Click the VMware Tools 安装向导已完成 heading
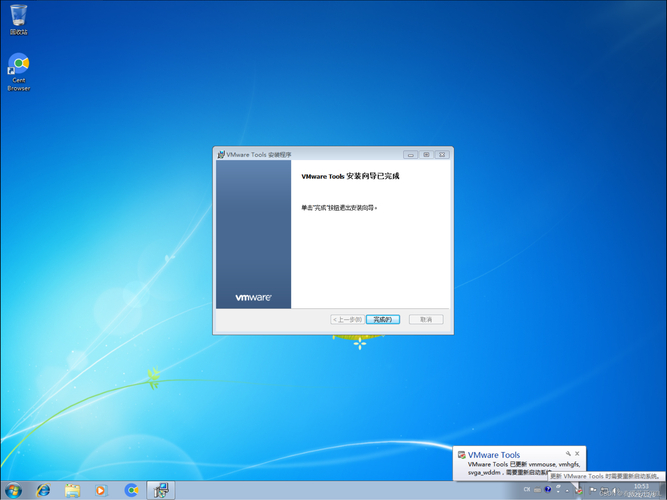The image size is (667, 500). coord(350,176)
